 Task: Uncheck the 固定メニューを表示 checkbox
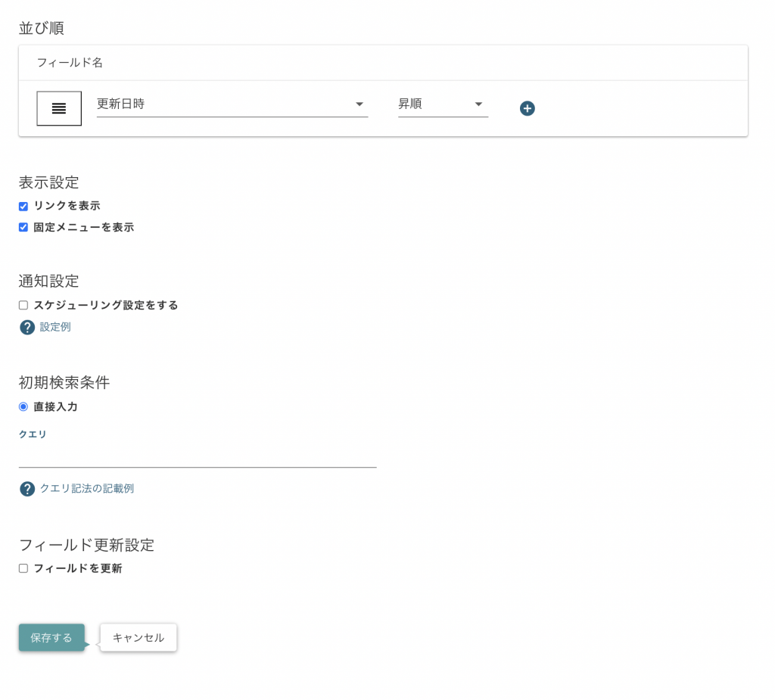click(23, 227)
